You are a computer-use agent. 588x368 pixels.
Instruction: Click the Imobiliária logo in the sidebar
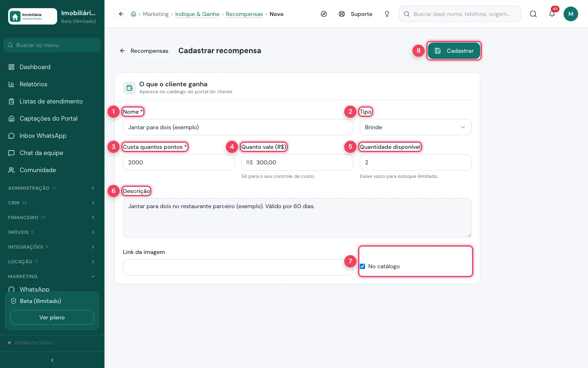click(33, 16)
